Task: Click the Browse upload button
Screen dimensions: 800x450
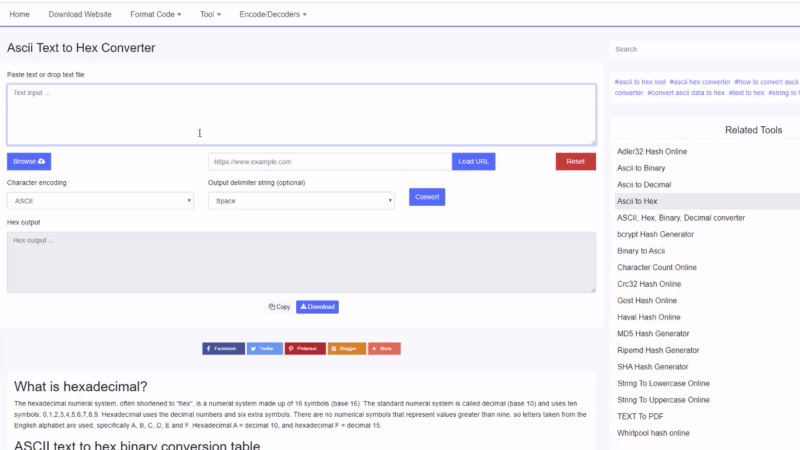Action: [x=29, y=161]
